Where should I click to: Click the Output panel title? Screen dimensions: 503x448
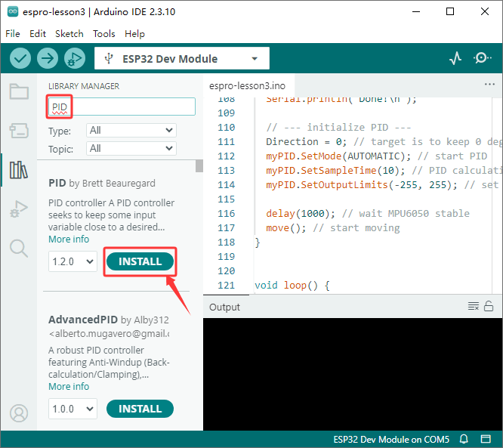click(x=224, y=307)
